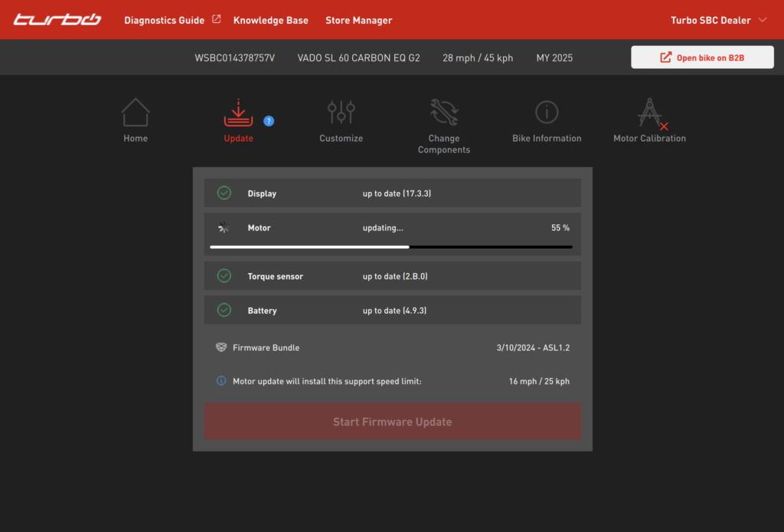Click the Display green check status icon
This screenshot has width=784, height=532.
(x=224, y=193)
